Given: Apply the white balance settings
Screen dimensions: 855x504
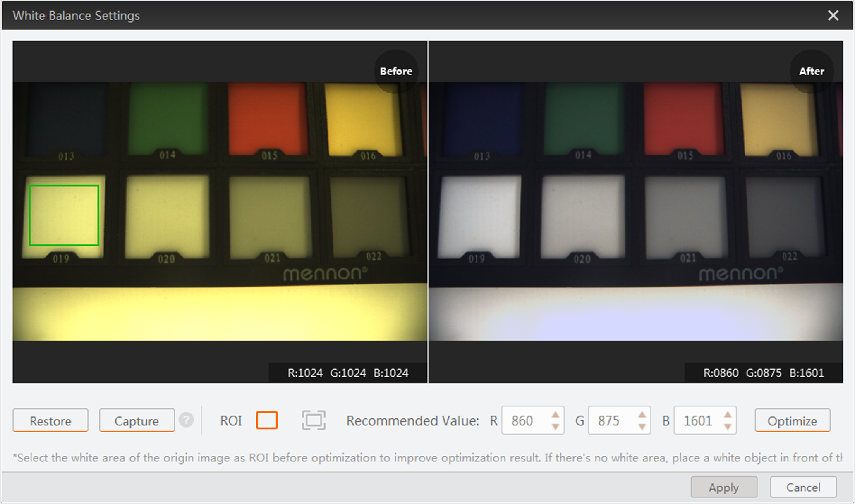Looking at the screenshot, I should 723,487.
